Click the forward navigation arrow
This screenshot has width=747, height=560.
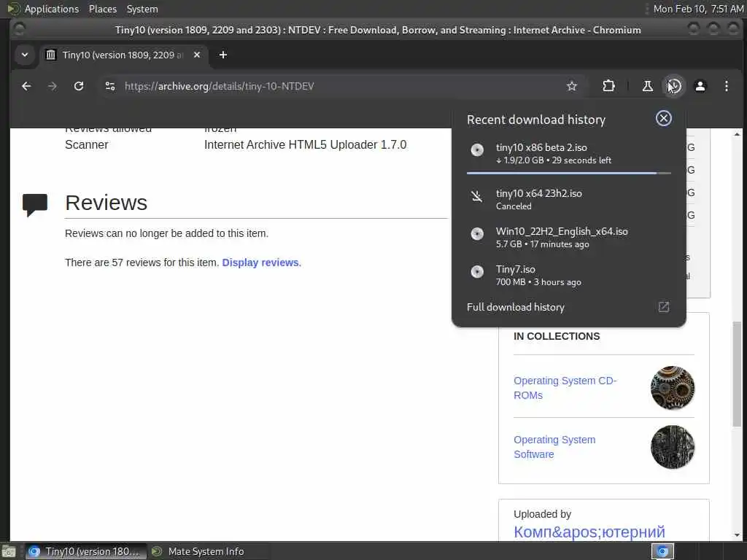point(53,86)
